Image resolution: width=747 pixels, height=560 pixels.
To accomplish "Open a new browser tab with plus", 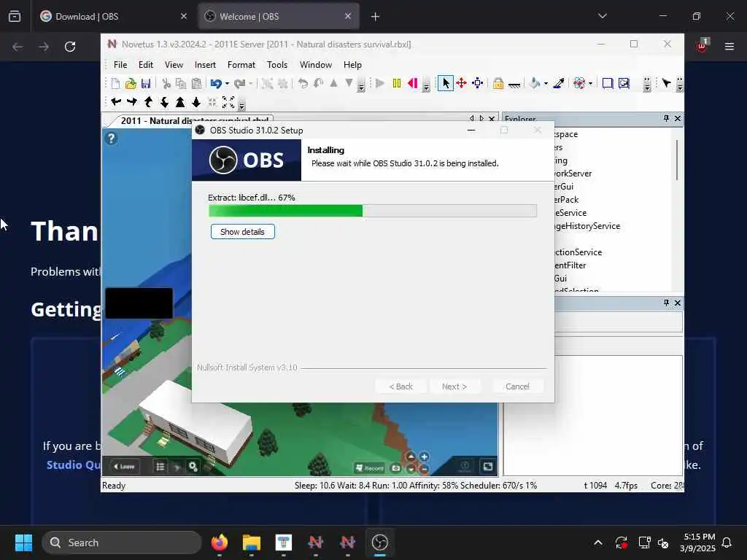I will pos(375,16).
